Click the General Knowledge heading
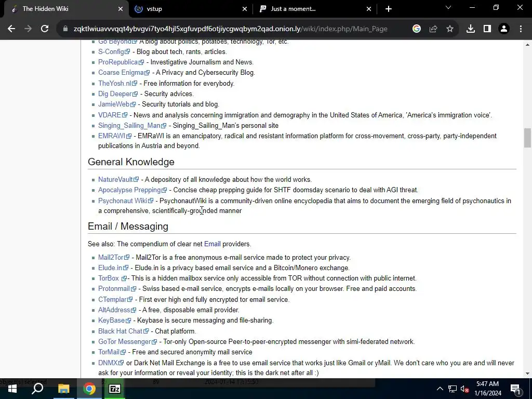 point(131,162)
